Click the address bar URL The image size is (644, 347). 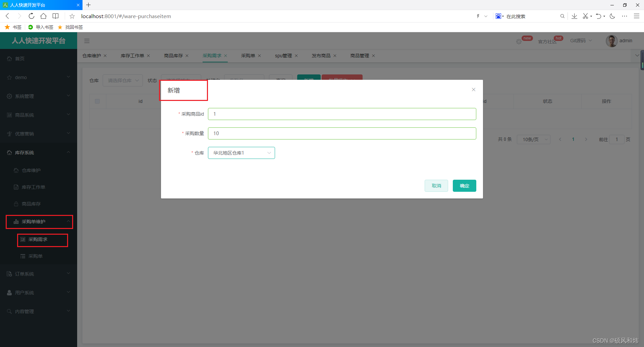tap(126, 16)
